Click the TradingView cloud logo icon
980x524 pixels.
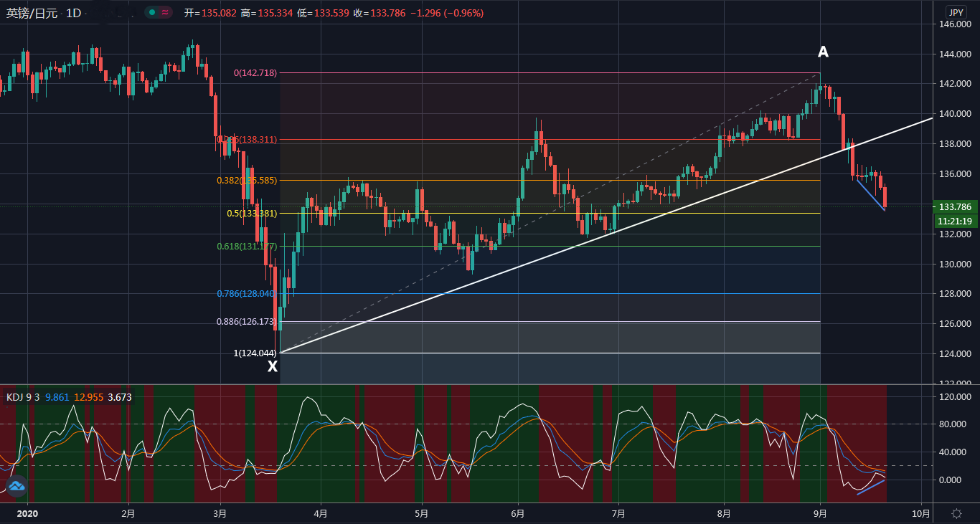[x=17, y=486]
